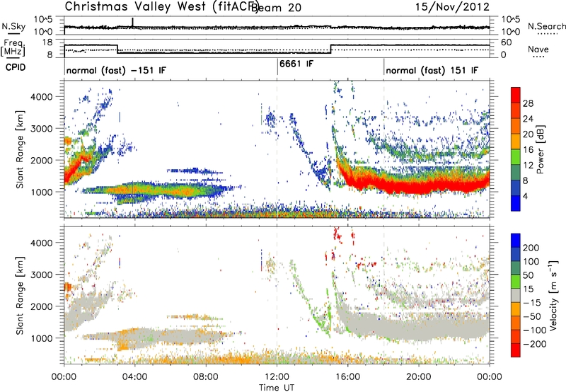Click the '200' velocity colorbar value
Screen dimensions: 566x392
point(531,248)
